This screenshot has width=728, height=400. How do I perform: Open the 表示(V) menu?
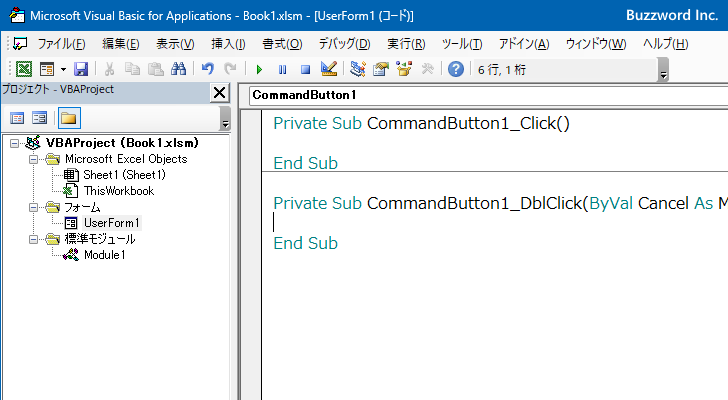[x=175, y=44]
